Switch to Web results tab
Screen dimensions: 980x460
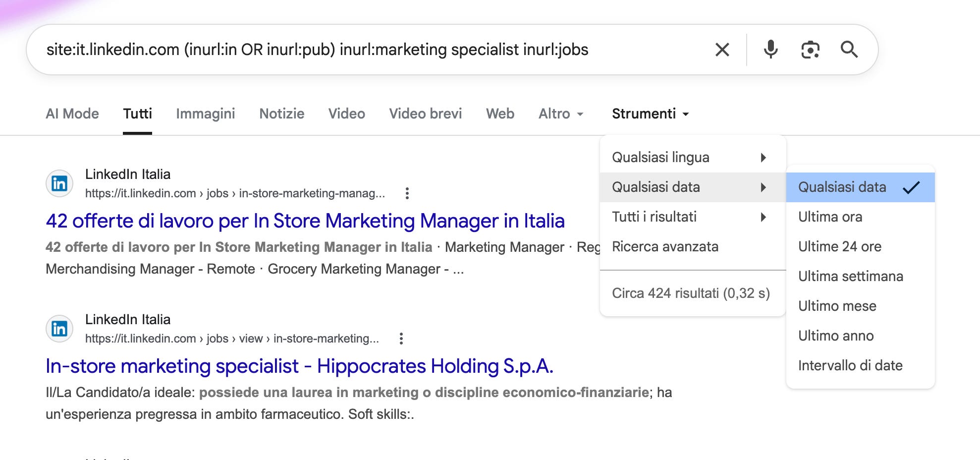tap(500, 114)
